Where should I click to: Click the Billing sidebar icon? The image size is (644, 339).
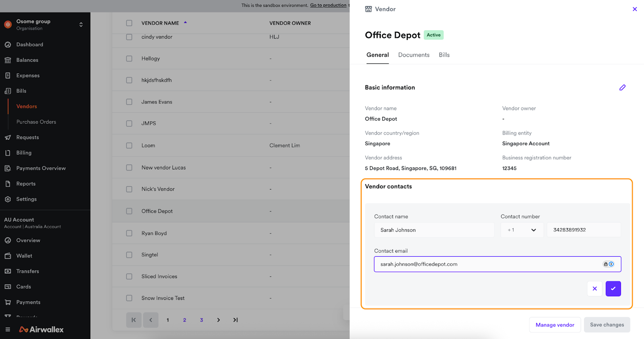coord(8,153)
